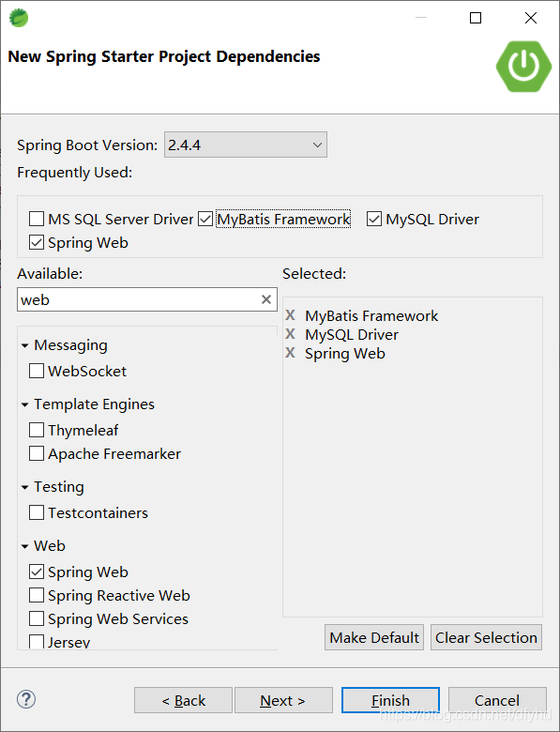Remove MySQL Driver from Selected list
The height and width of the screenshot is (732, 560).
coord(290,334)
